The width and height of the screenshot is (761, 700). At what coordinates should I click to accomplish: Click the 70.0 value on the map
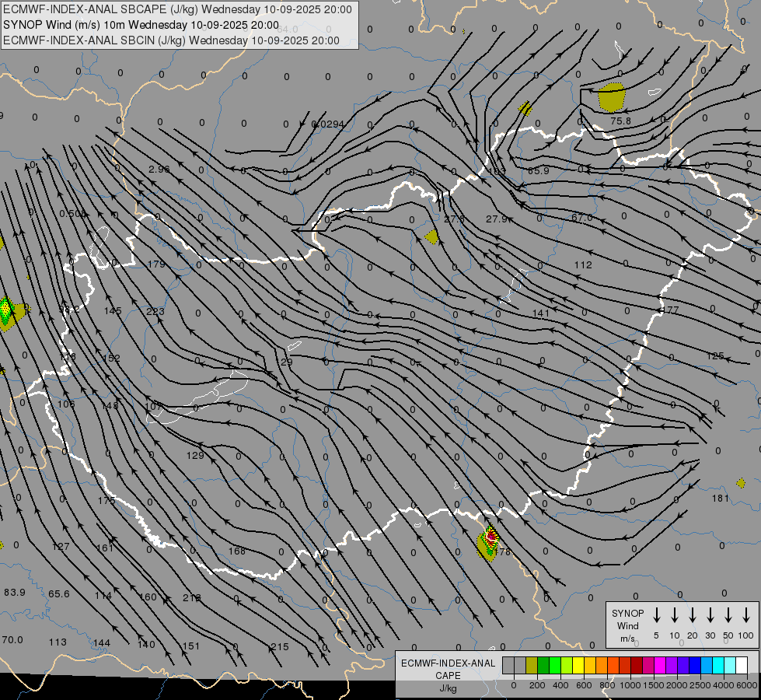coord(12,639)
